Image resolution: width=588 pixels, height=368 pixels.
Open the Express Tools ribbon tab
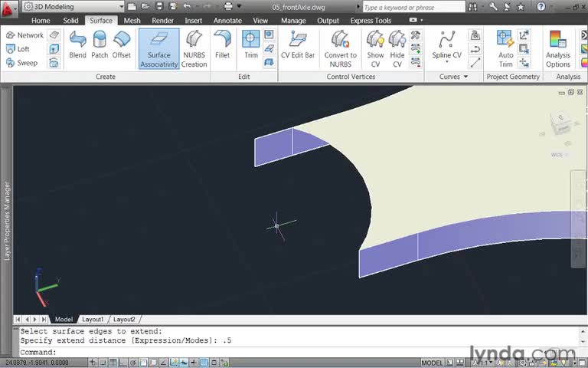tap(371, 21)
